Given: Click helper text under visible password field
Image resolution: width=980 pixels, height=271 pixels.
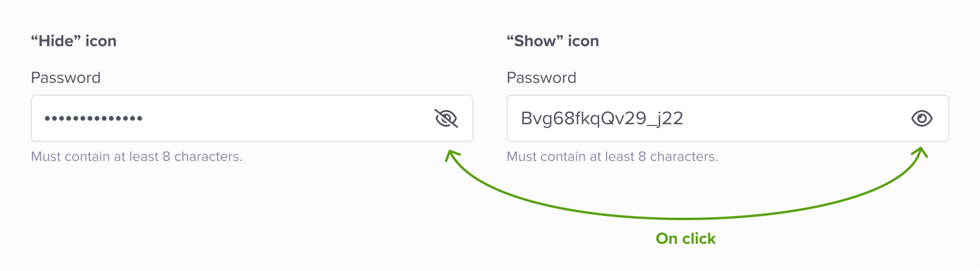Looking at the screenshot, I should pos(612,157).
